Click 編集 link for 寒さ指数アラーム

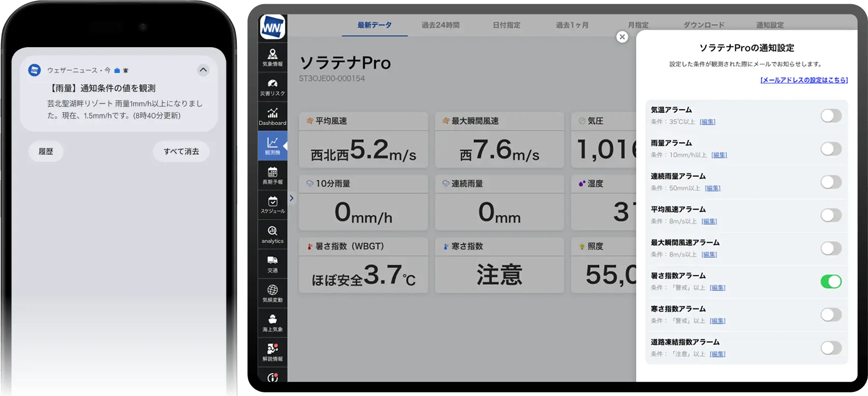(717, 320)
